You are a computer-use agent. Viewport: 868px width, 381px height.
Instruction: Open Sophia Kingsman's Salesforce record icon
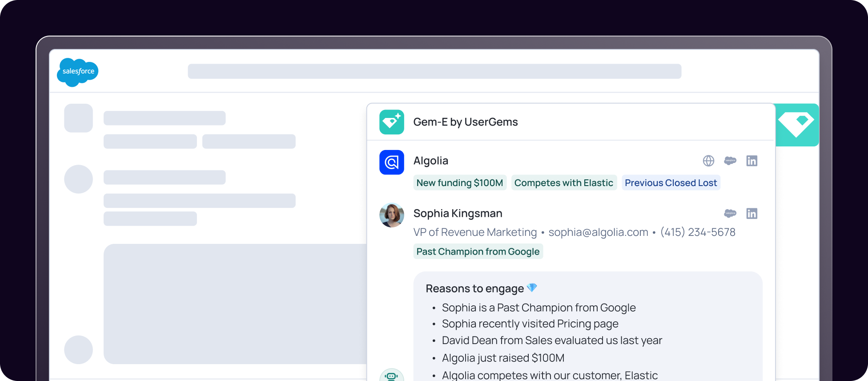click(x=730, y=213)
